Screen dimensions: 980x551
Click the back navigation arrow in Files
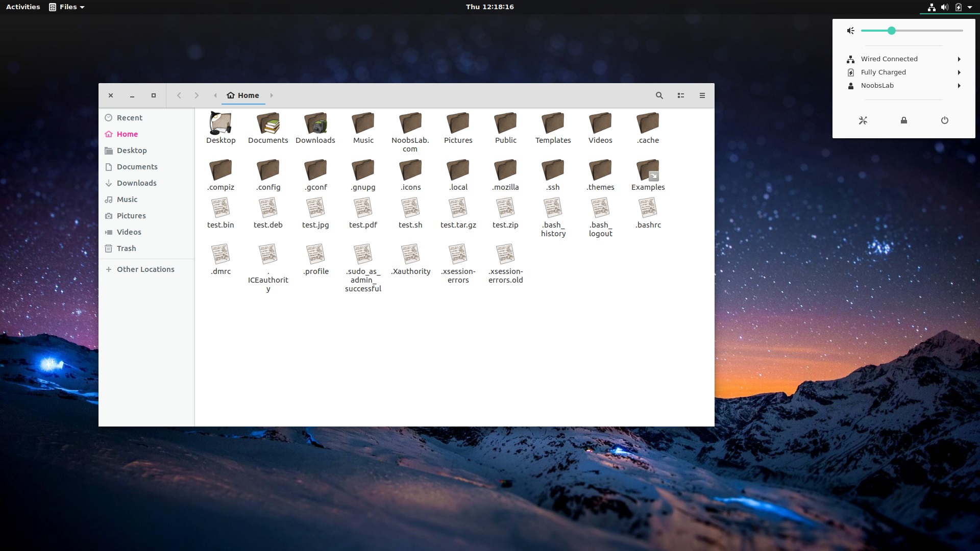179,95
